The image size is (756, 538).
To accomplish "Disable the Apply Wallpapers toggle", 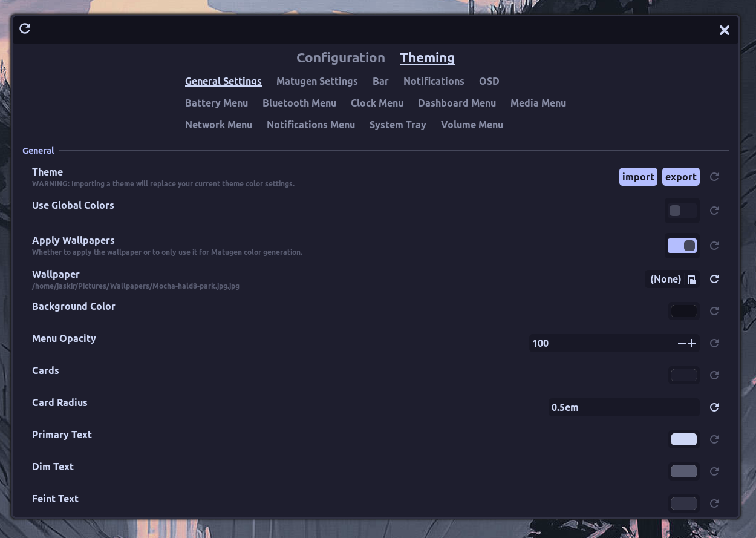I will (682, 246).
